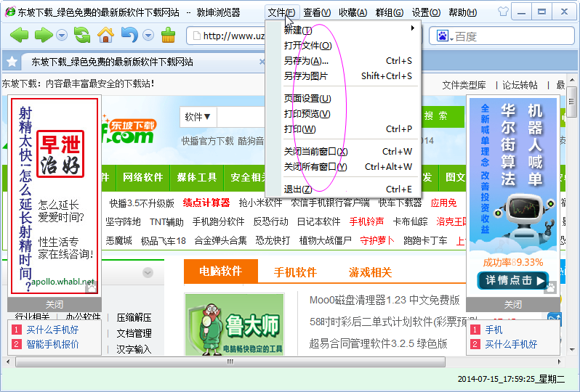
Task: Click 绩点计算器 red link
Action: [206, 203]
